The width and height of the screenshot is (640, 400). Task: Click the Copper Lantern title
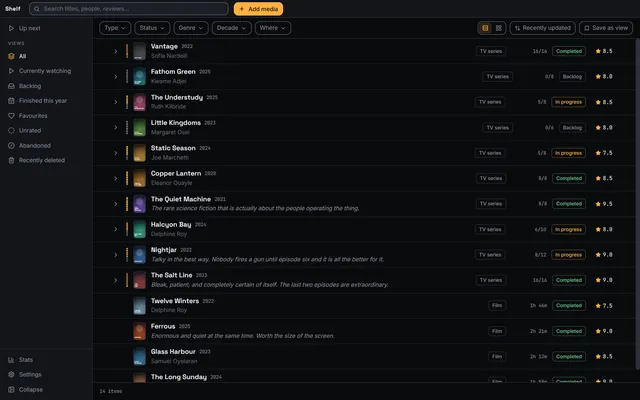pos(176,173)
